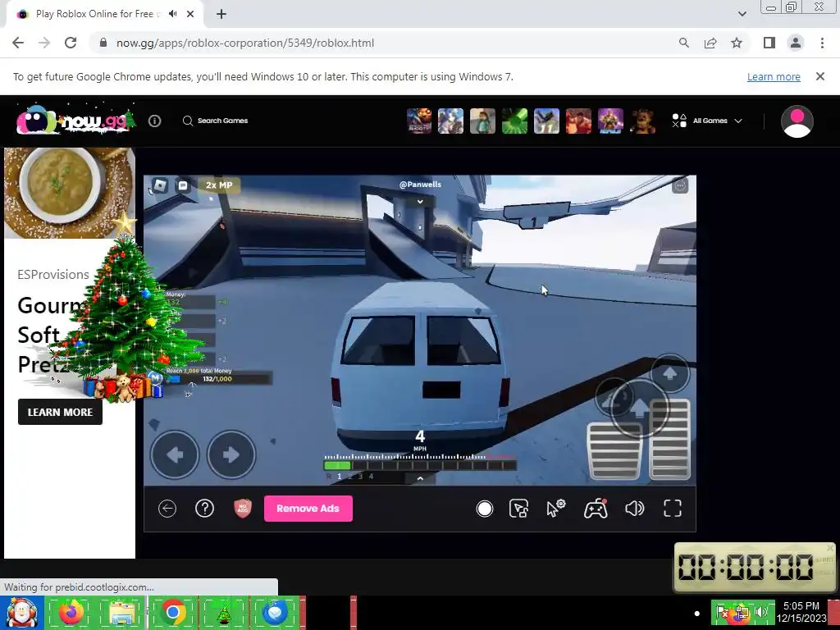Open the gamepad controls icon
The image size is (840, 630).
596,509
